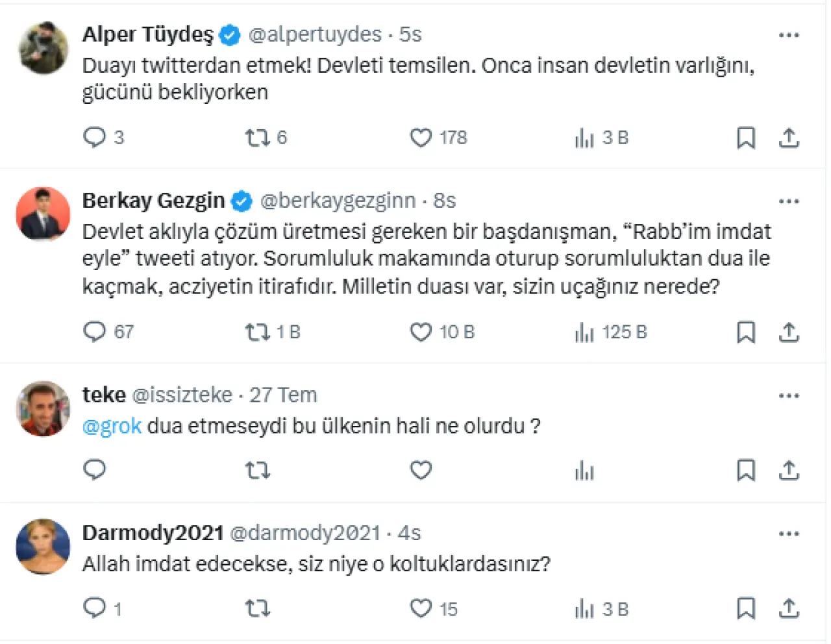Open Darmody2021's profile picture
The height and width of the screenshot is (644, 831).
pyautogui.click(x=43, y=546)
